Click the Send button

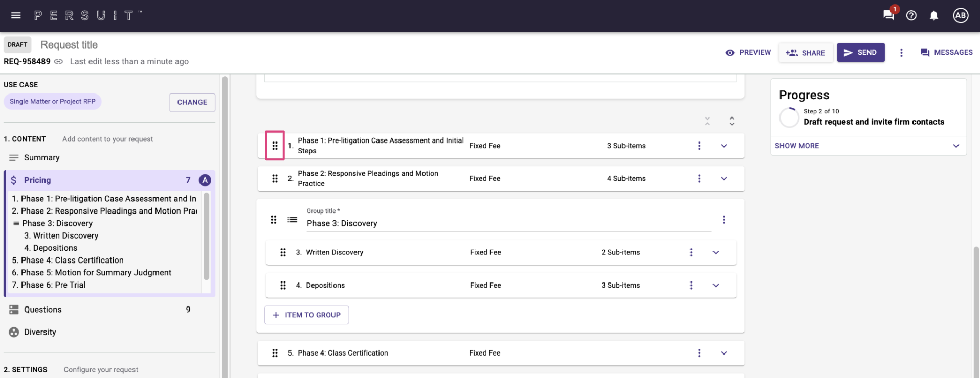(x=861, y=53)
